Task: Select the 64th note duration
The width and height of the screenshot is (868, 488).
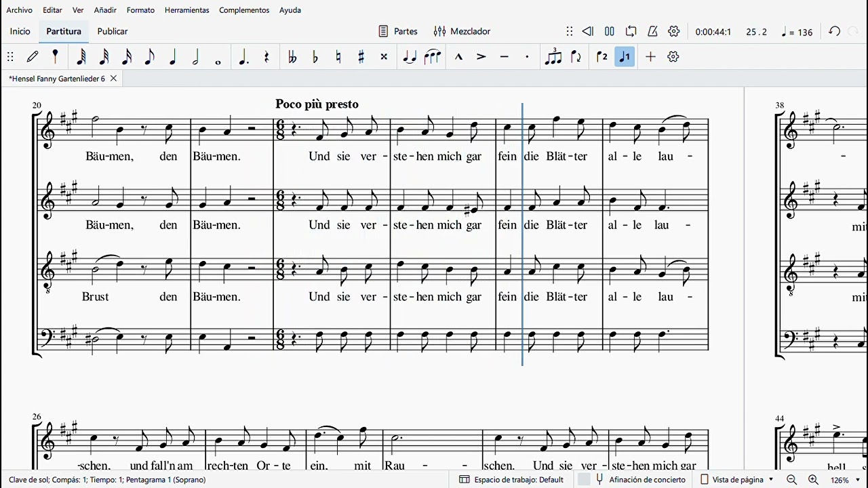Action: (81, 57)
